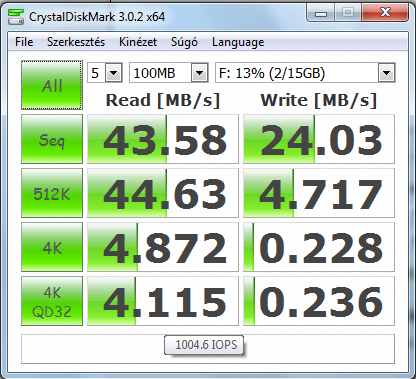Click the 4K write value 0.228
This screenshot has width=416, height=379.
pyautogui.click(x=319, y=247)
